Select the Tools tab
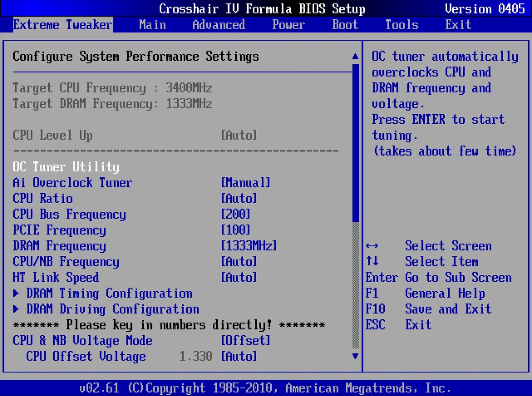The image size is (532, 396). [x=401, y=24]
